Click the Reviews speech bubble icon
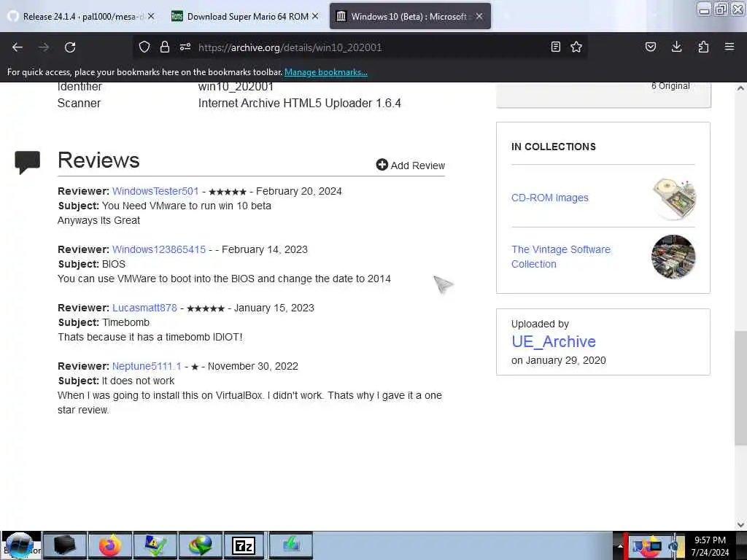 pos(27,162)
